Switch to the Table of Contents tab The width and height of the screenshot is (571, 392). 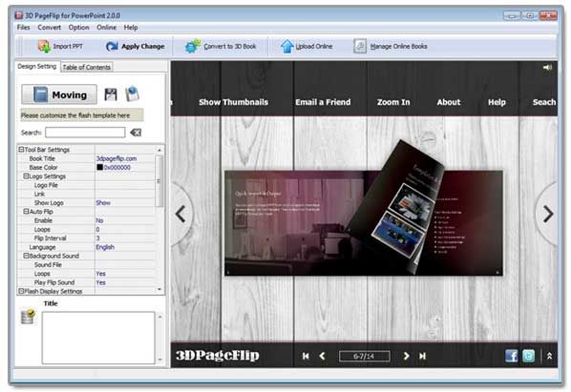87,67
